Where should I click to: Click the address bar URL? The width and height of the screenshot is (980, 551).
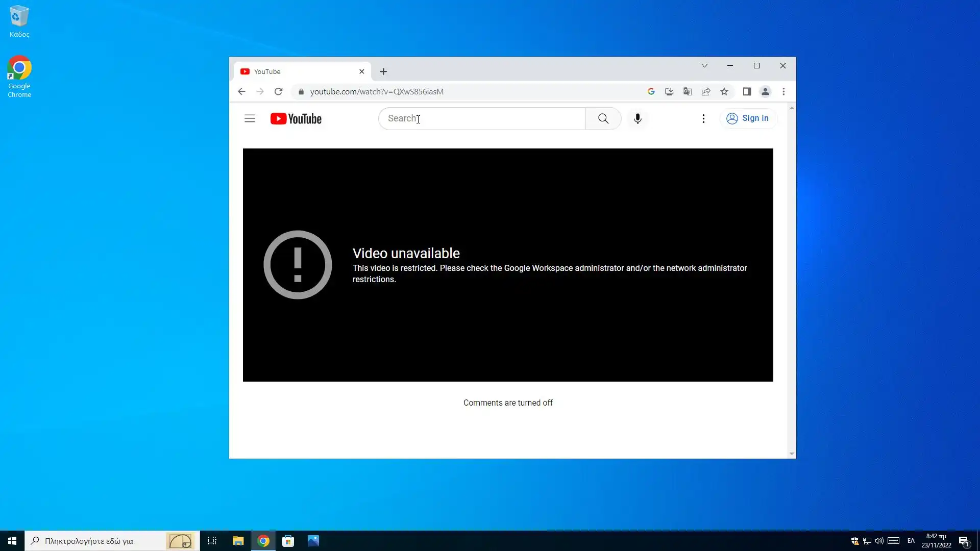click(x=377, y=92)
